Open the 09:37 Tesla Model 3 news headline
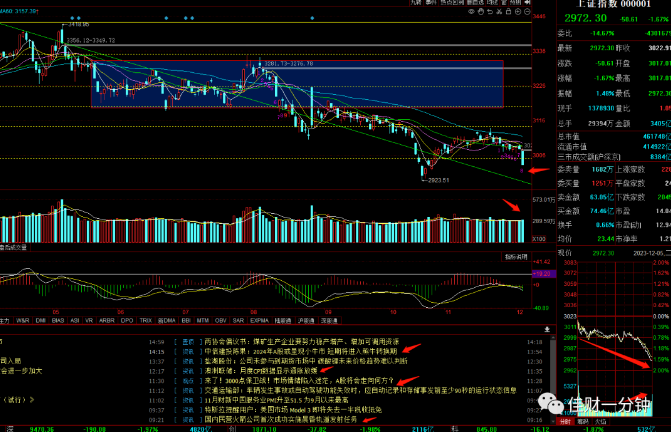This screenshot has width=671, height=432. (293, 410)
